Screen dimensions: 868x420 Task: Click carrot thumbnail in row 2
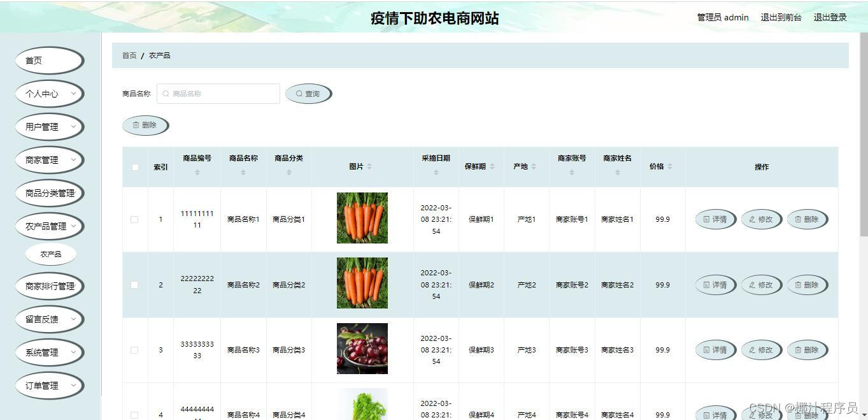(x=362, y=284)
